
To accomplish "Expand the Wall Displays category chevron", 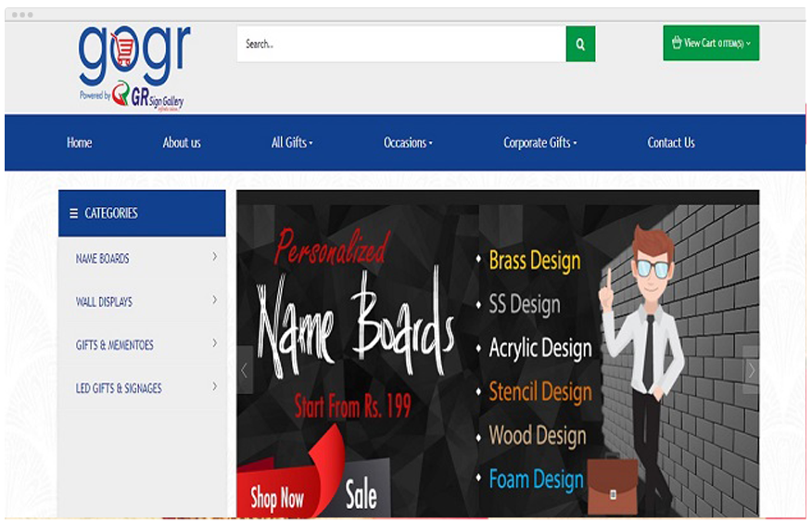I will click(214, 300).
